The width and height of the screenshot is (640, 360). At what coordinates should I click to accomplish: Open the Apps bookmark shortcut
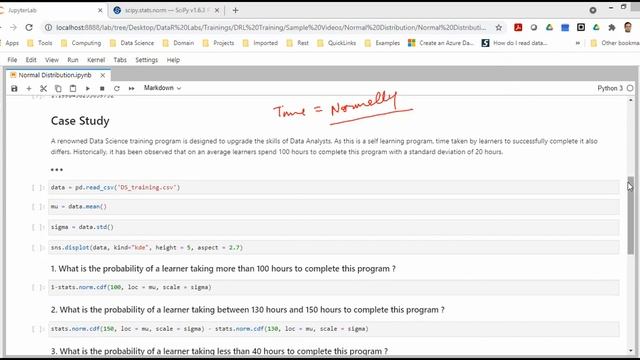[11, 43]
